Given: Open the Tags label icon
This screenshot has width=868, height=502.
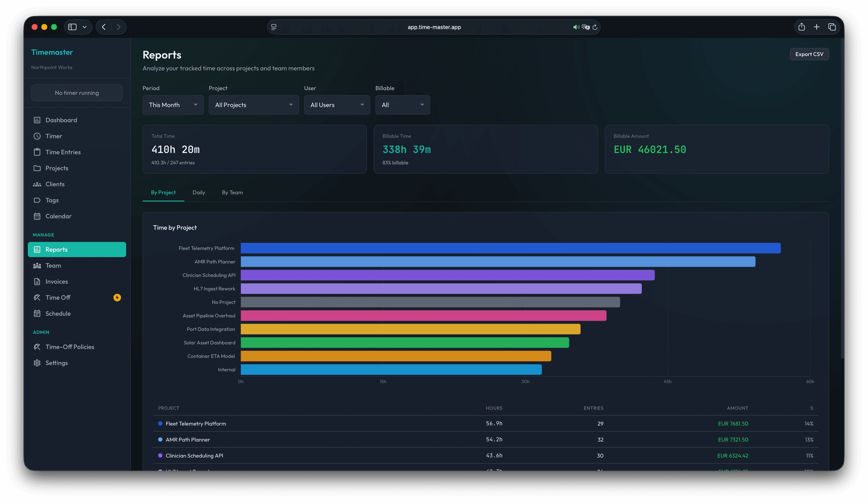Looking at the screenshot, I should tap(37, 200).
